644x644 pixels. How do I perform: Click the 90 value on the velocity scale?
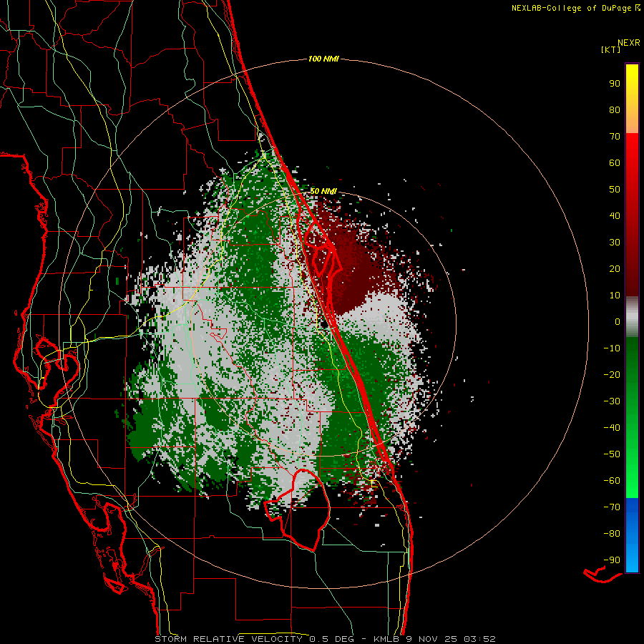pos(615,84)
